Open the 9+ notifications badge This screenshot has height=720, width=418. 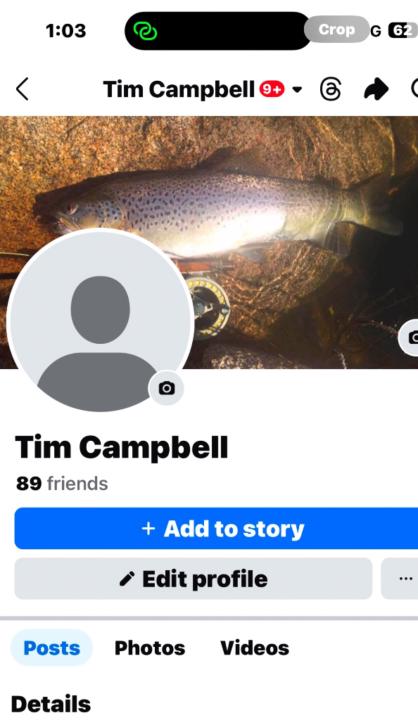272,89
